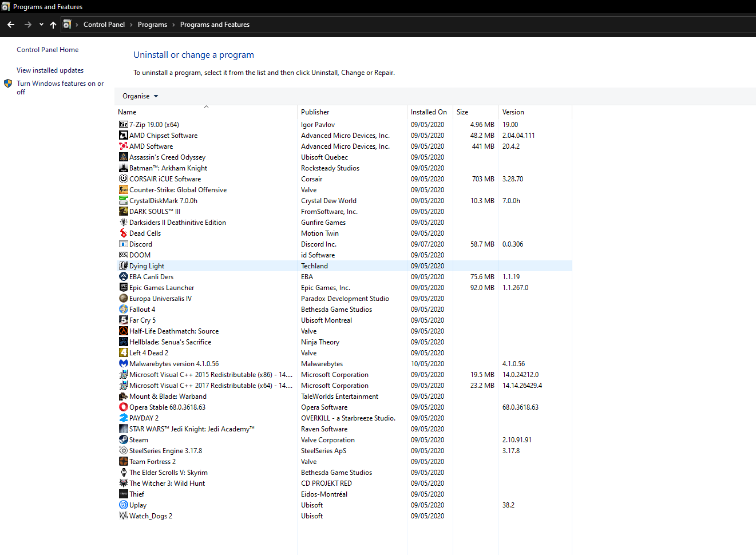Click the Counter-Strike: Global Offensive icon

[x=123, y=190]
